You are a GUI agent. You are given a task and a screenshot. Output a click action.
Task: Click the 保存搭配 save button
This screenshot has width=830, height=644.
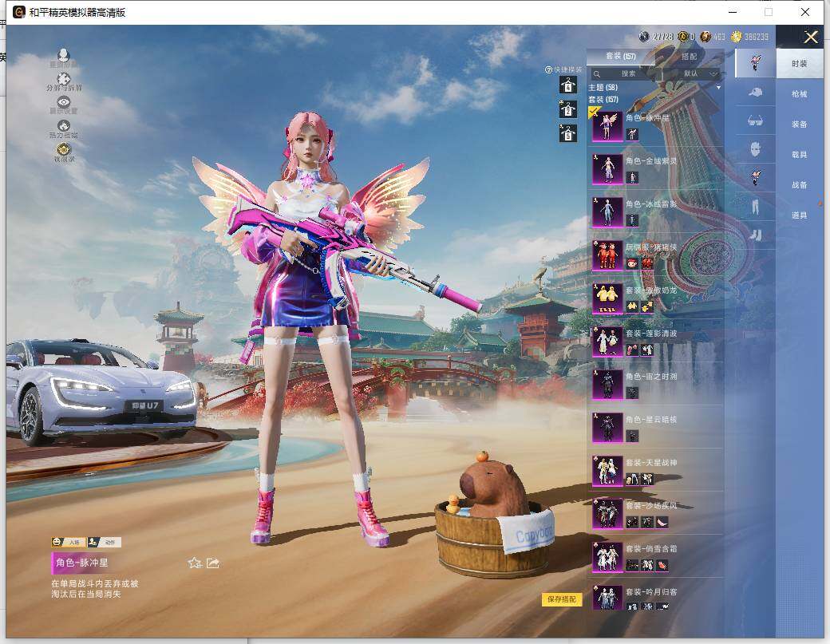pyautogui.click(x=562, y=599)
